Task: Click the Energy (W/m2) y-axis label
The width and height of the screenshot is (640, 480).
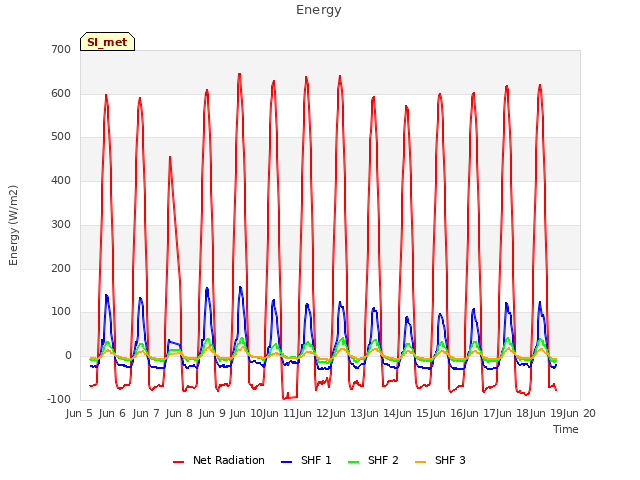Action: coord(13,225)
